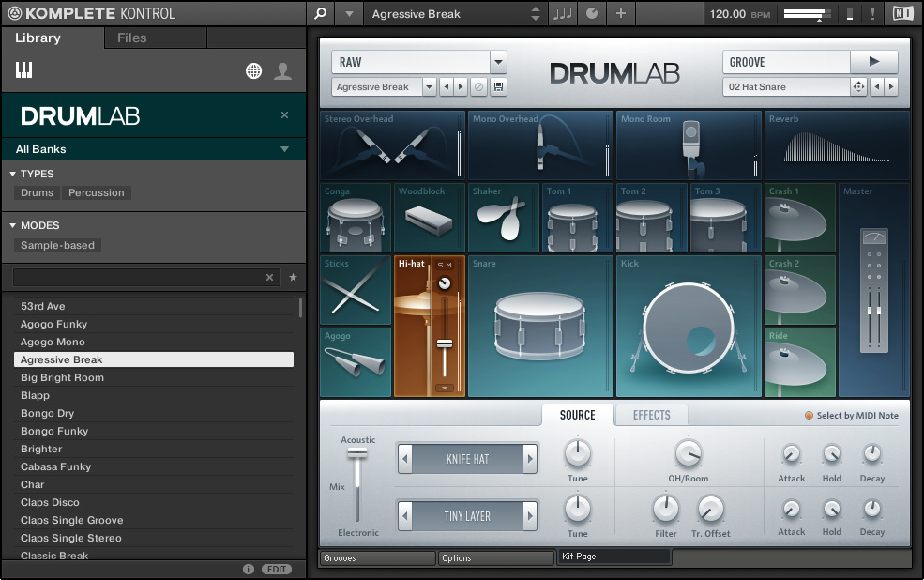Viewport: 924px width, 580px height.
Task: Click the Acoustic/Electronic Mix slider
Action: pyautogui.click(x=356, y=452)
